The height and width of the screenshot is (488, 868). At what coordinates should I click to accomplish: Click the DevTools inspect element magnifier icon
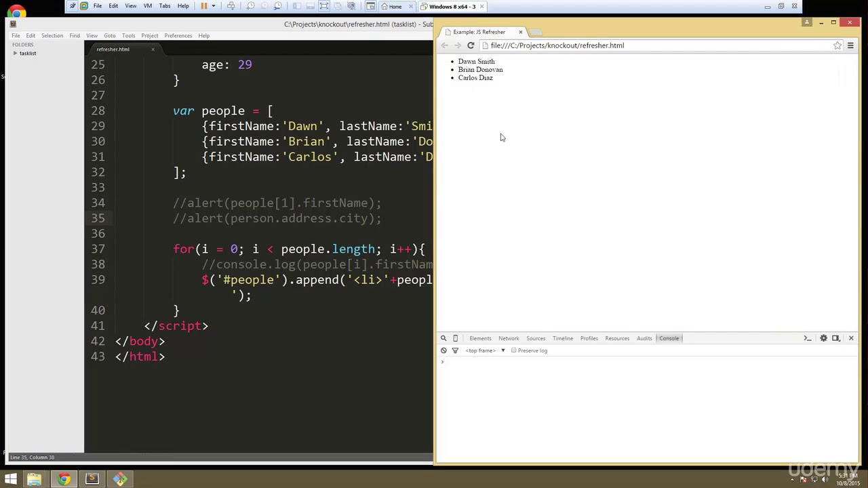click(x=443, y=338)
